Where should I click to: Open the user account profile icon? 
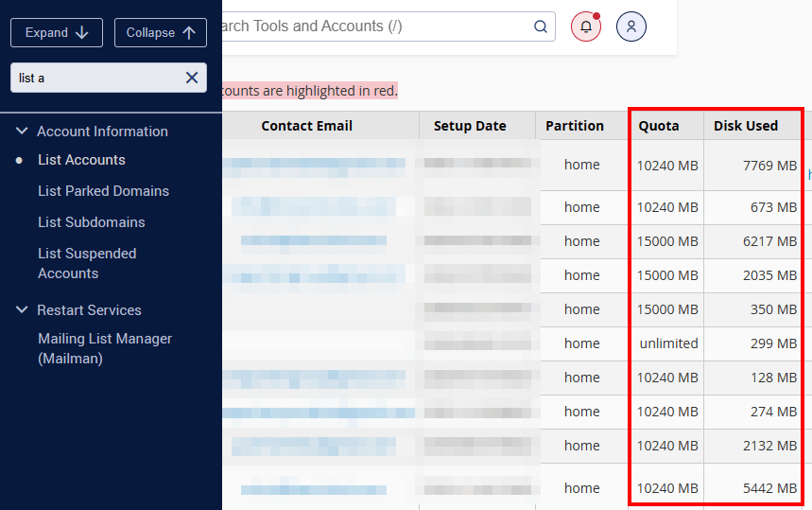point(631,26)
